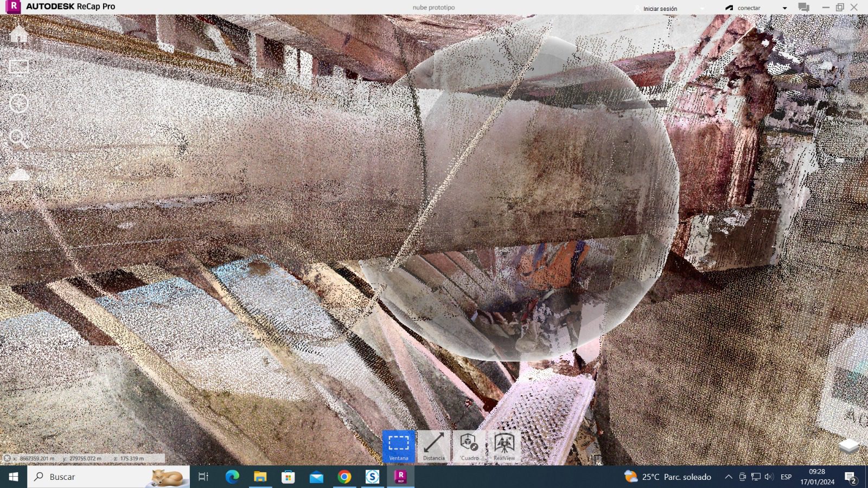
Task: Open Google Chrome from the taskbar
Action: coord(344,477)
